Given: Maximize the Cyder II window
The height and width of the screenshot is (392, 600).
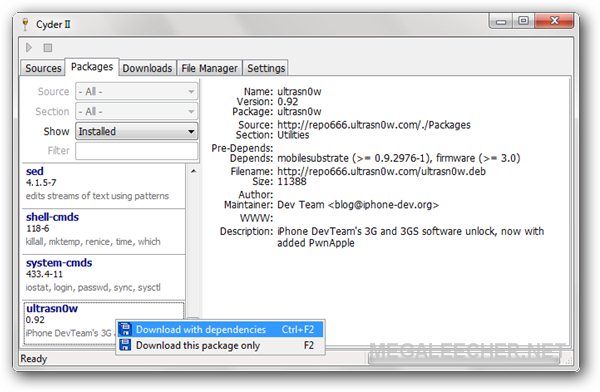Looking at the screenshot, I should point(523,21).
